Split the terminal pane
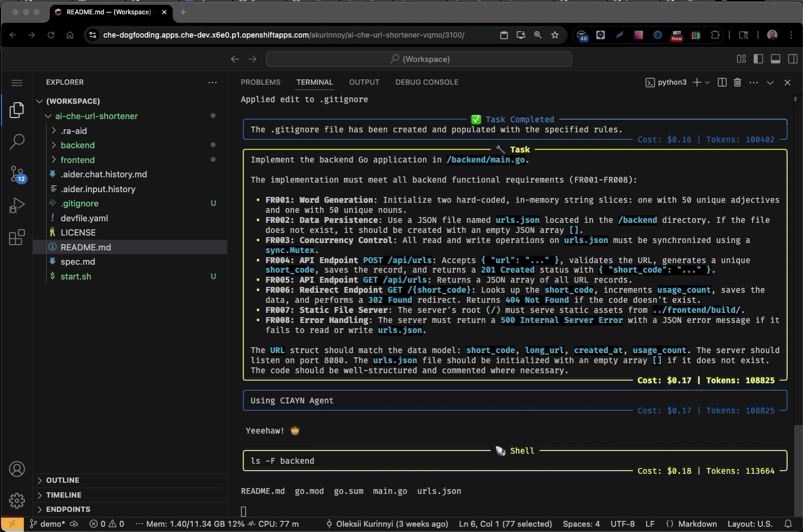803x532 pixels. 722,82
